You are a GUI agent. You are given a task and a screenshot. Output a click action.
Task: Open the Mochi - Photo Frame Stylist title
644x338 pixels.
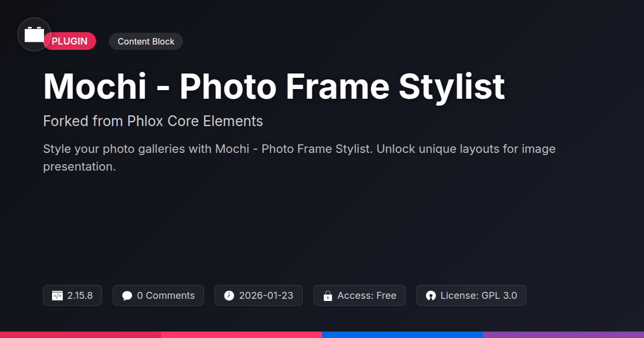click(x=274, y=86)
